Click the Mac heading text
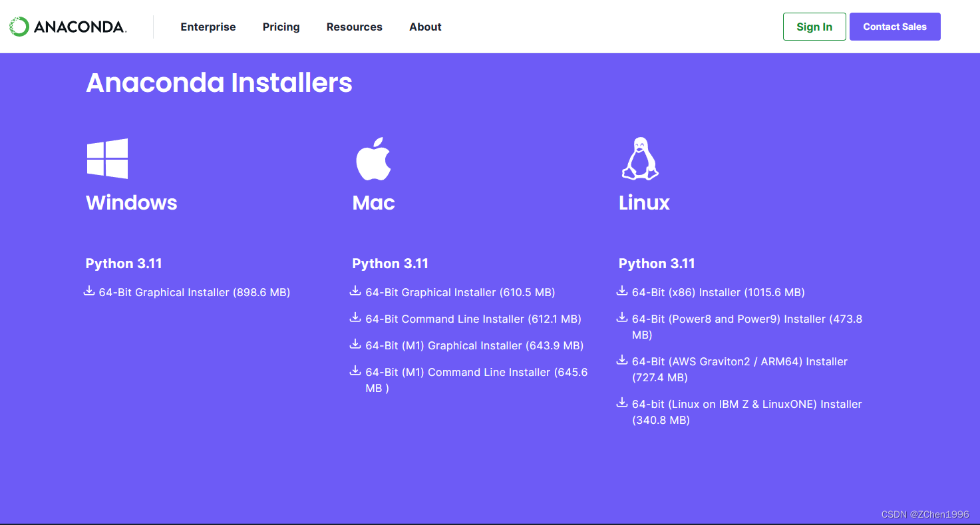Image resolution: width=980 pixels, height=525 pixels. click(373, 202)
